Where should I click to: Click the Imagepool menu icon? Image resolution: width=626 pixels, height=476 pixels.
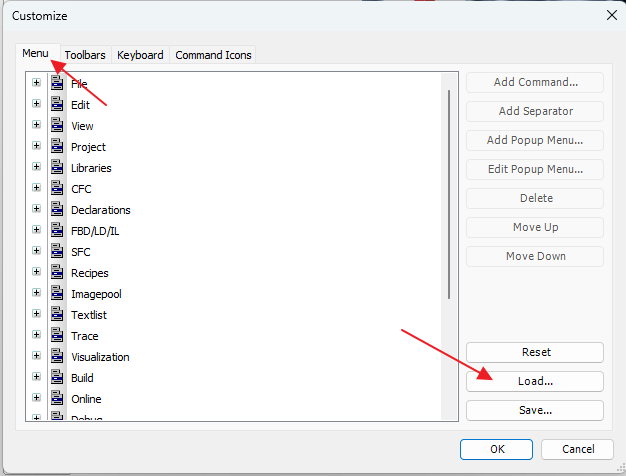[x=57, y=294]
